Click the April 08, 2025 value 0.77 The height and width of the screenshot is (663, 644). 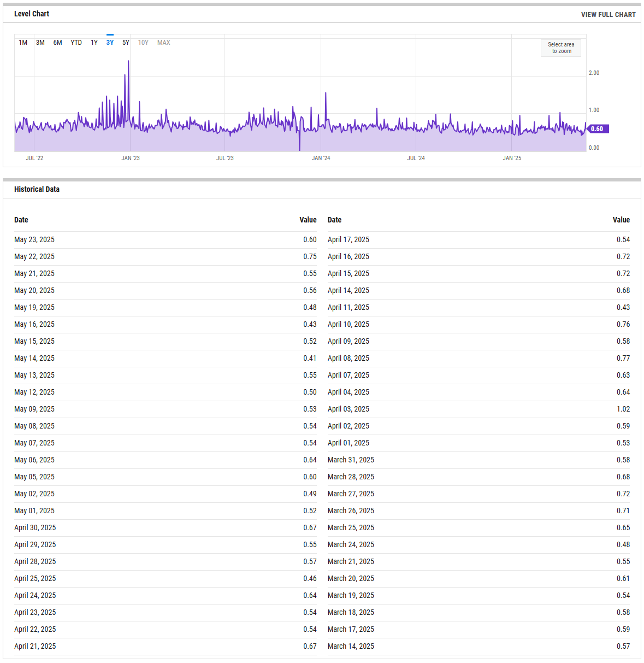[x=623, y=358]
